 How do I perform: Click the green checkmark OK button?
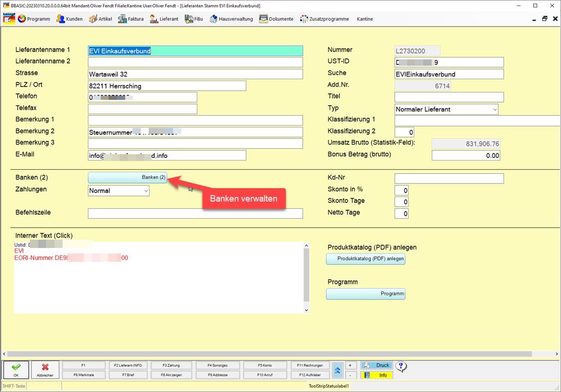point(16,369)
